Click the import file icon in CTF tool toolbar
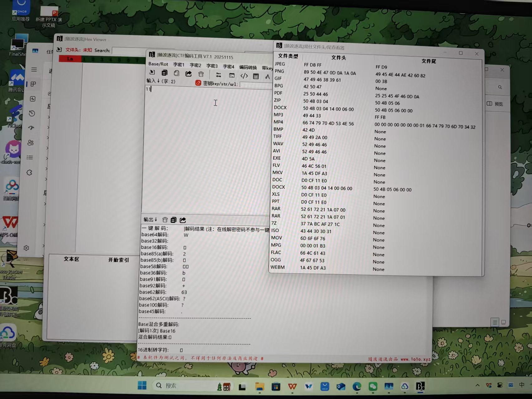 (x=152, y=72)
